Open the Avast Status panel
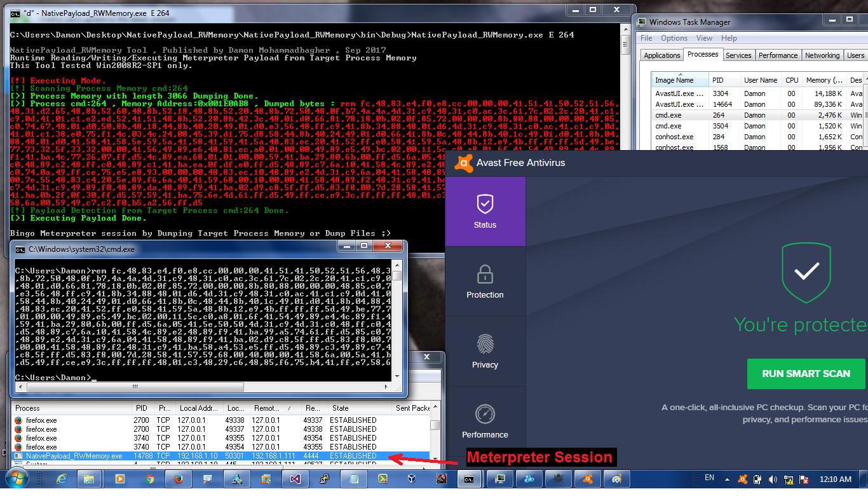Screen dimensions: 868x496 (x=485, y=211)
